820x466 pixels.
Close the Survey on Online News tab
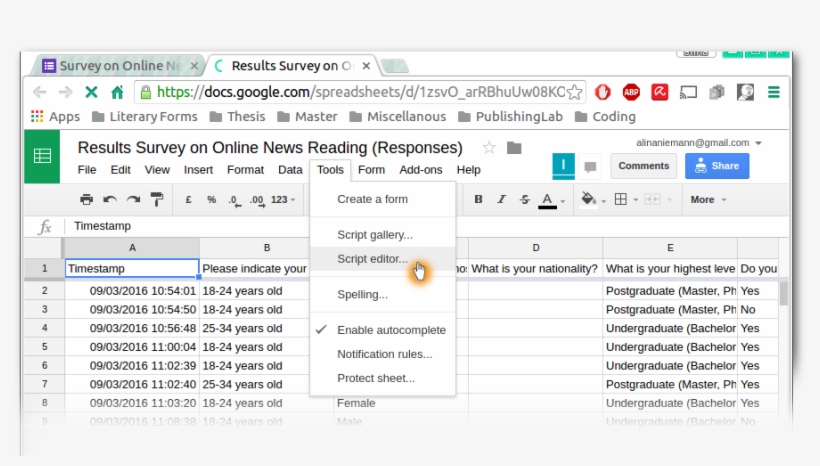[x=194, y=66]
